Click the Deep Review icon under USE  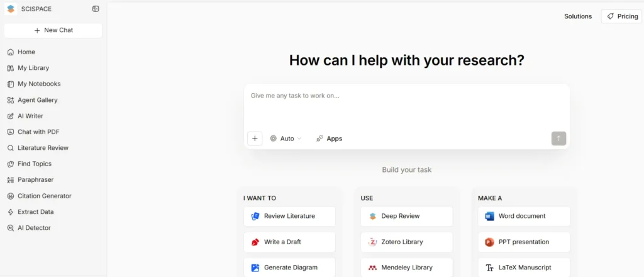click(x=372, y=216)
